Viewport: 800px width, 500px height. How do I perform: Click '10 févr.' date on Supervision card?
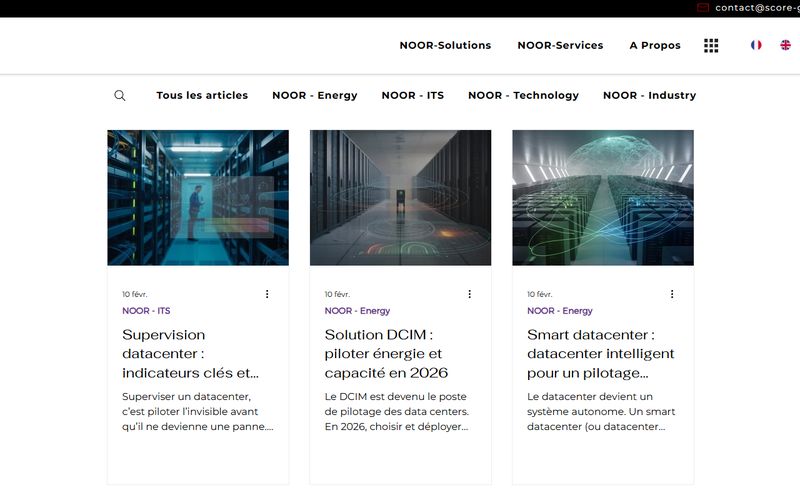click(135, 294)
